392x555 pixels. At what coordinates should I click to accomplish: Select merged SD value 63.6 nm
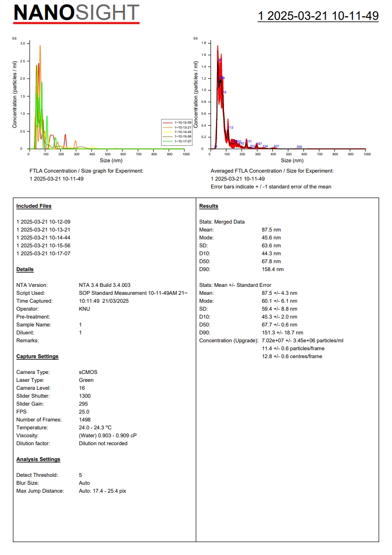pos(271,246)
